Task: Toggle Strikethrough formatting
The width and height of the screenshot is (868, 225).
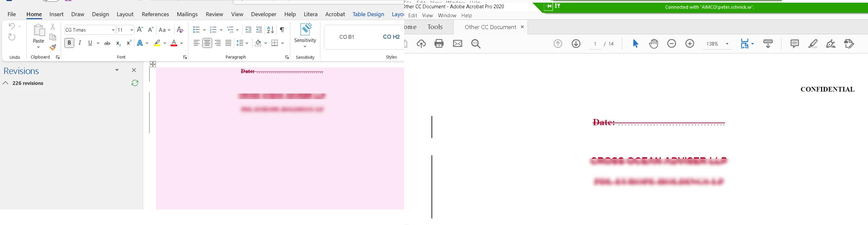Action: tap(107, 43)
